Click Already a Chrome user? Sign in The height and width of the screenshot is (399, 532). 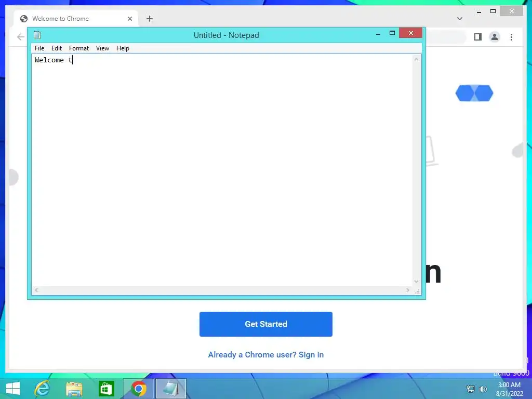pos(265,354)
